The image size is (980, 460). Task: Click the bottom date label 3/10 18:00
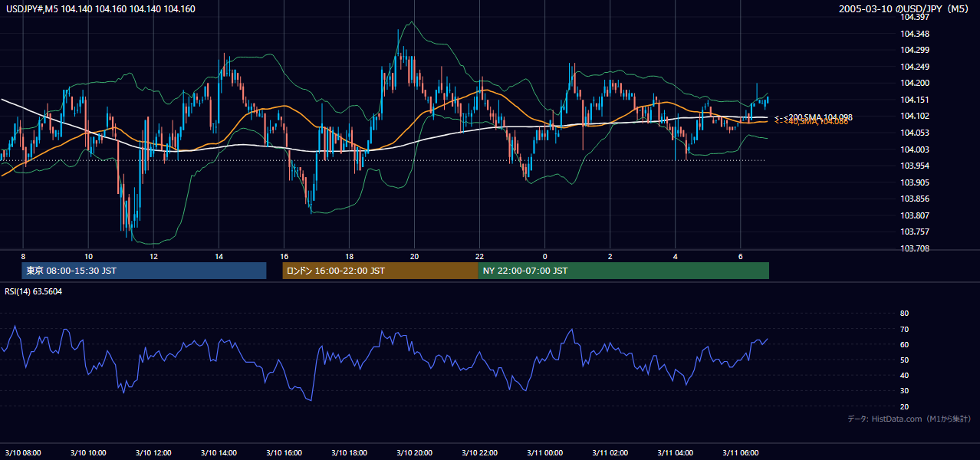pyautogui.click(x=349, y=452)
